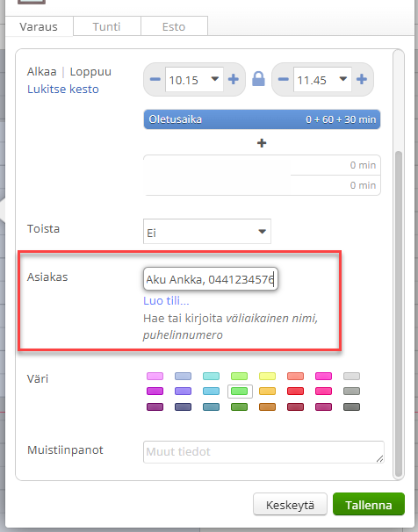Pick the salmon swatch in top row
This screenshot has height=532, width=418.
[x=296, y=376]
